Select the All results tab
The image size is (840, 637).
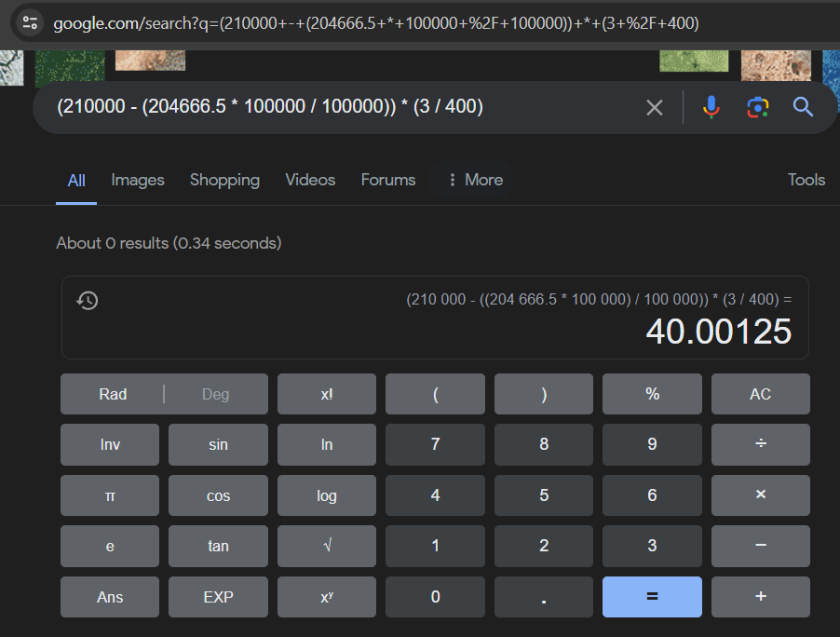click(76, 180)
